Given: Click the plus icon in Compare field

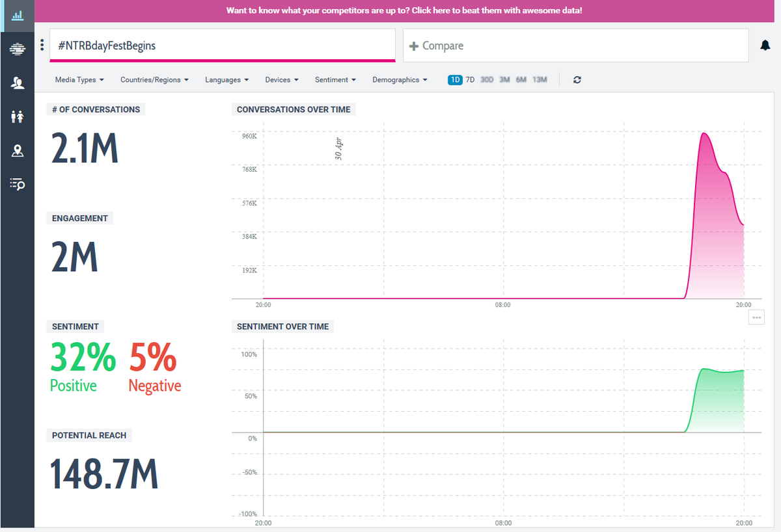Looking at the screenshot, I should pos(413,46).
